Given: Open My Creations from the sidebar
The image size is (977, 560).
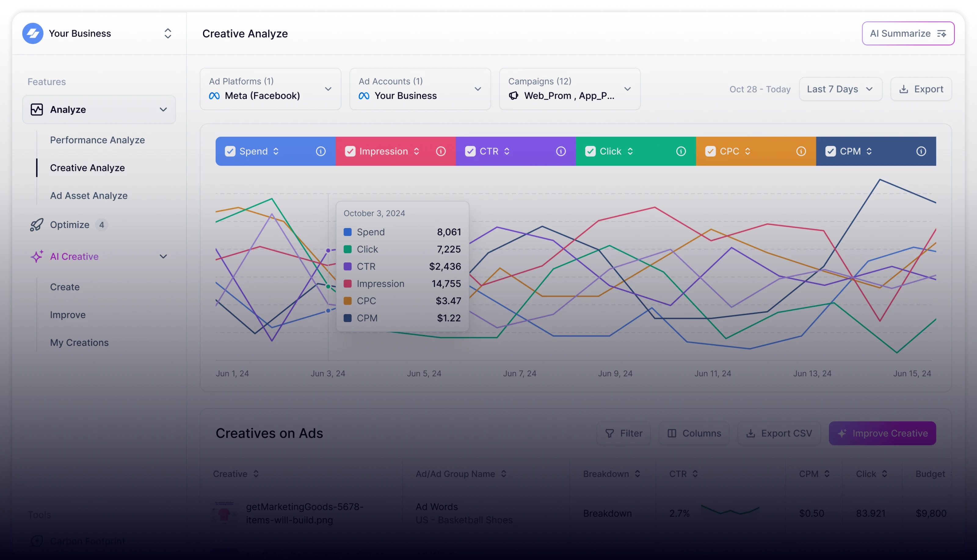Looking at the screenshot, I should (x=79, y=342).
